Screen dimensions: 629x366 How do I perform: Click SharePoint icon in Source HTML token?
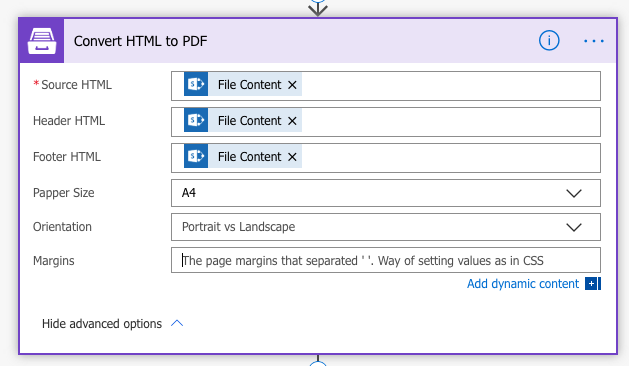point(196,84)
